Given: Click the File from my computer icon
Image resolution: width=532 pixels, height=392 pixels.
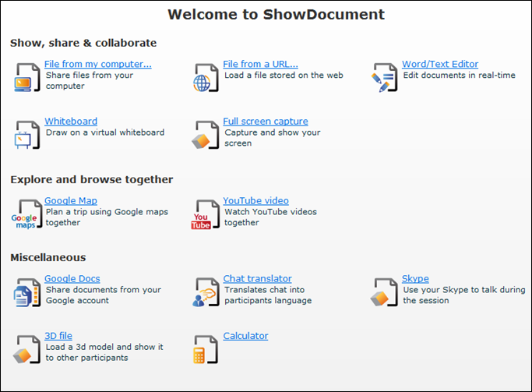Looking at the screenshot, I should tap(26, 77).
